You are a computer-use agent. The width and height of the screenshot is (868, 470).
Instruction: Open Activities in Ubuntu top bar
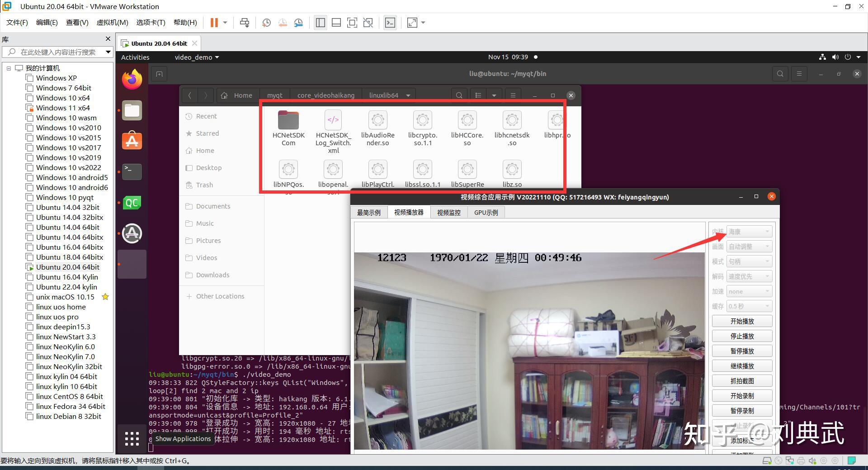pyautogui.click(x=135, y=57)
